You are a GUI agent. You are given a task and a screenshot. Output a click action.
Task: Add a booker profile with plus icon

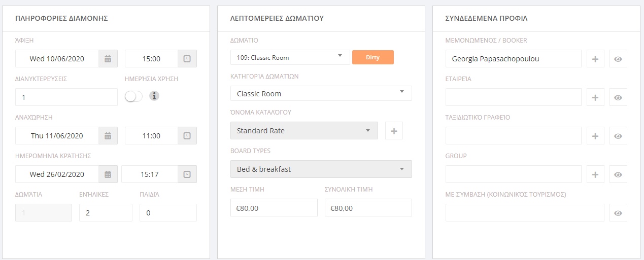point(595,59)
